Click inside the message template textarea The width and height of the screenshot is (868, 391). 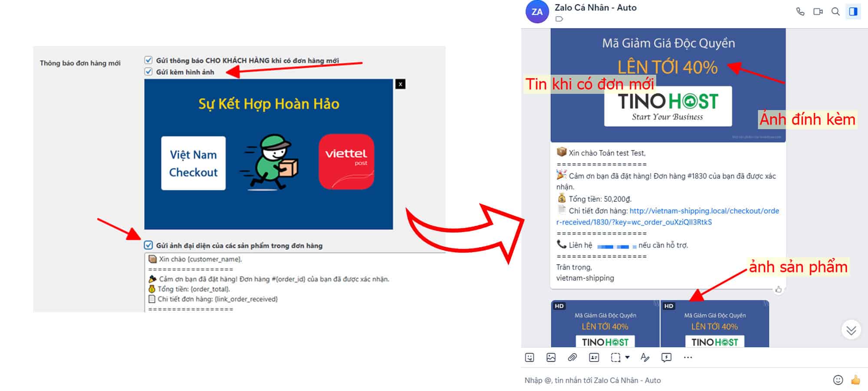coord(295,283)
